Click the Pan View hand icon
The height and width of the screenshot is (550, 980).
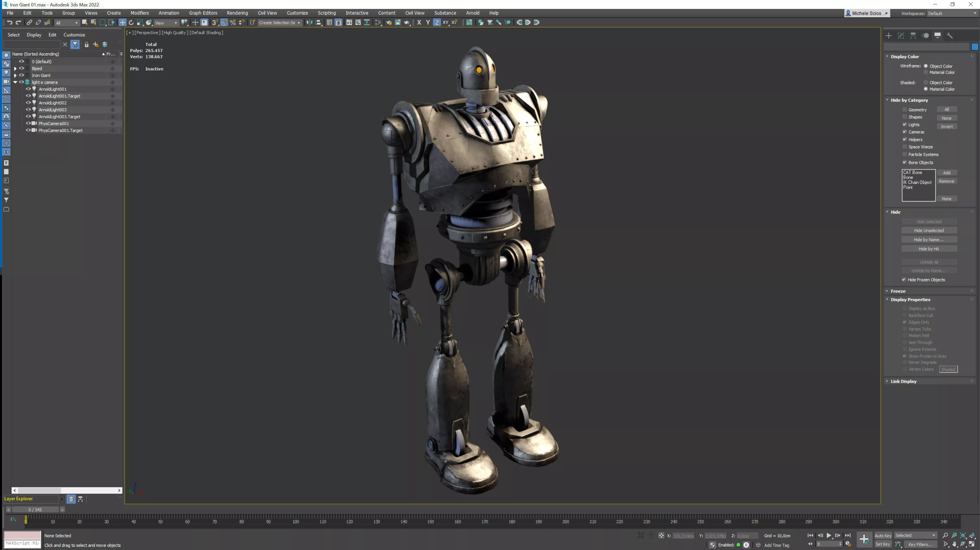[x=955, y=544]
